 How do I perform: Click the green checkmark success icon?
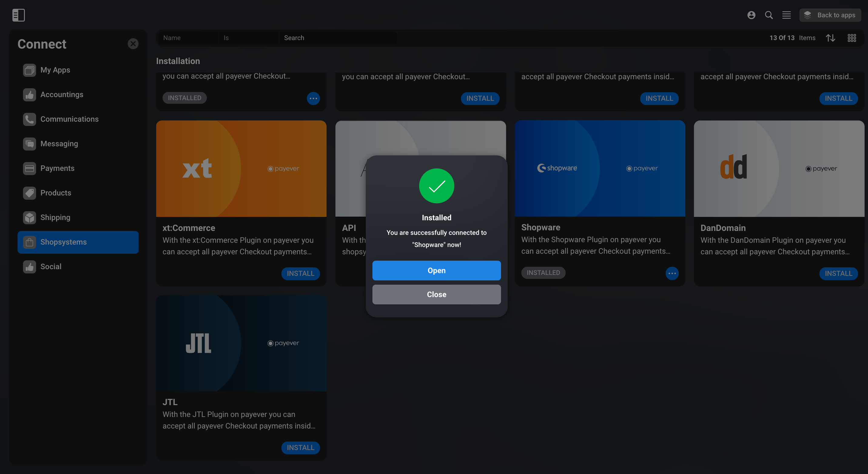pyautogui.click(x=436, y=186)
